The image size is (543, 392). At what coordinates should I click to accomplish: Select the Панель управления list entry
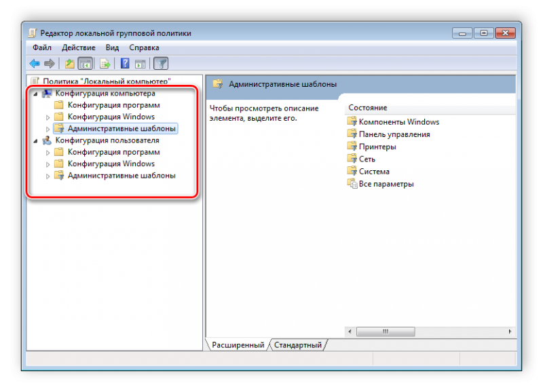pyautogui.click(x=394, y=134)
